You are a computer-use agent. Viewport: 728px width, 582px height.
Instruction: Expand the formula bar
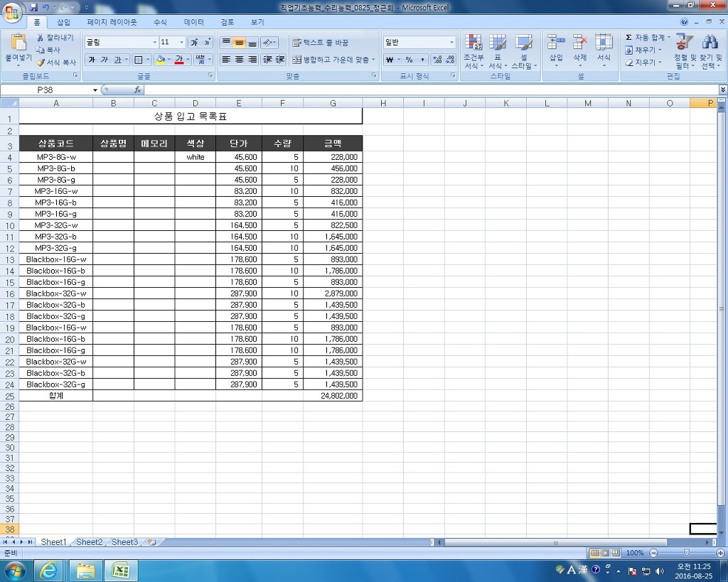click(x=723, y=90)
